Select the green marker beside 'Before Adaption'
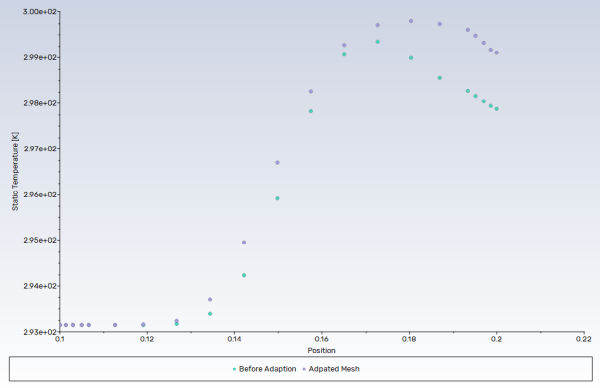Screen dimensions: 600x388 (234, 369)
